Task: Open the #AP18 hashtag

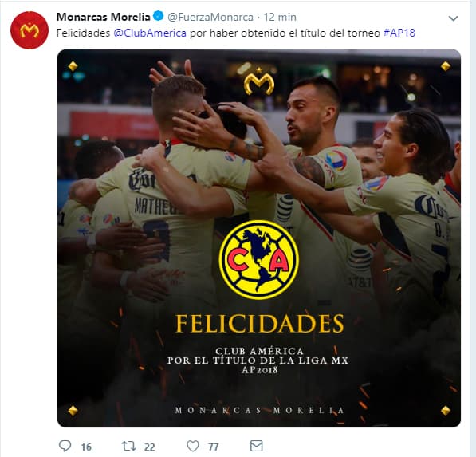Action: click(x=399, y=33)
